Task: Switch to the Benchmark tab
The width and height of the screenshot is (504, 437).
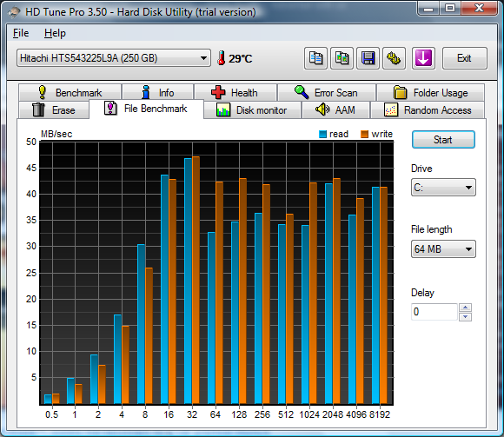Action: click(70, 93)
